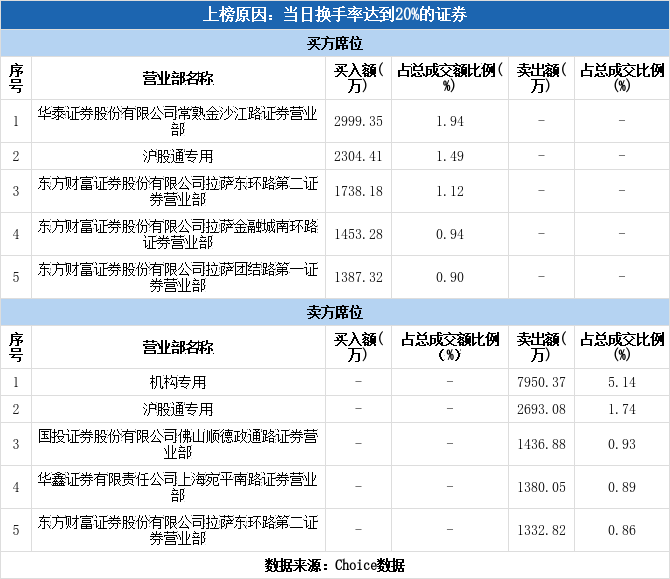Screen dimensions: 670x579
Task: Click 国投证券股份有限公司佛山顺德政通路证券营业部
Action: (178, 444)
